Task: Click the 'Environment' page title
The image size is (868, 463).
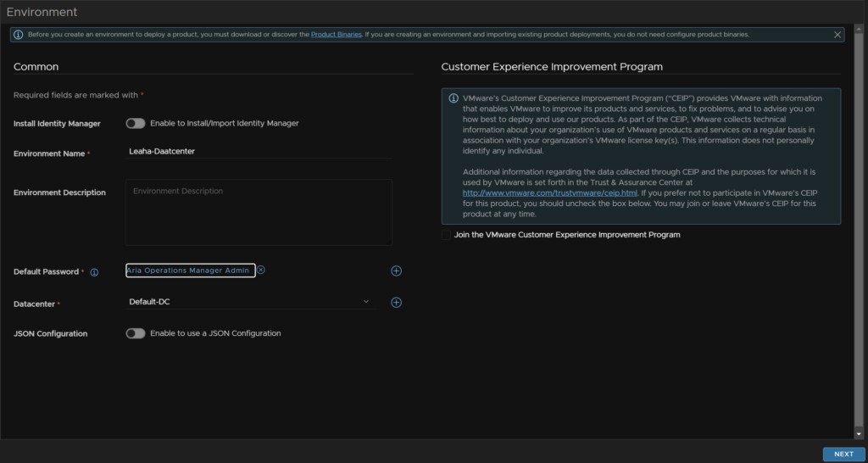Action: point(42,12)
